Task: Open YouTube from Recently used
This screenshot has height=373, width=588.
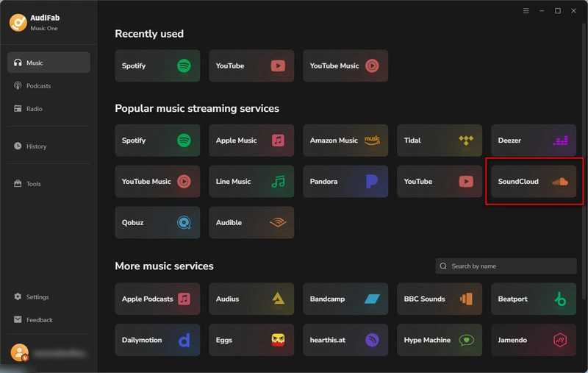Action: [x=251, y=65]
